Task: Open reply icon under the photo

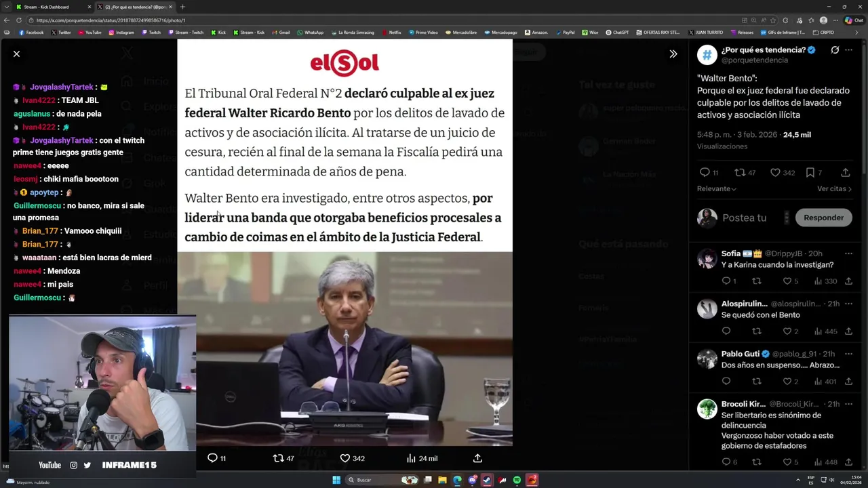Action: point(212,458)
